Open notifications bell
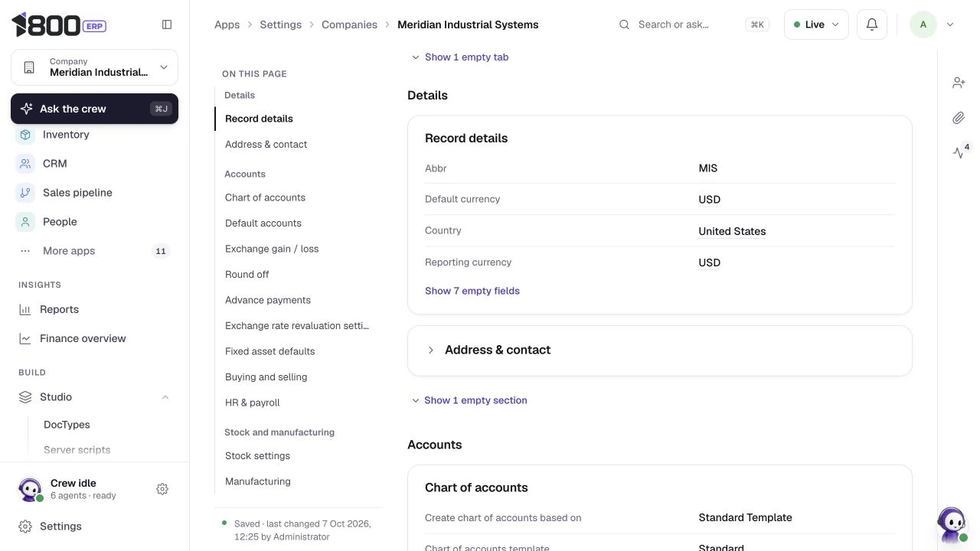This screenshot has width=980, height=551. coord(872,24)
